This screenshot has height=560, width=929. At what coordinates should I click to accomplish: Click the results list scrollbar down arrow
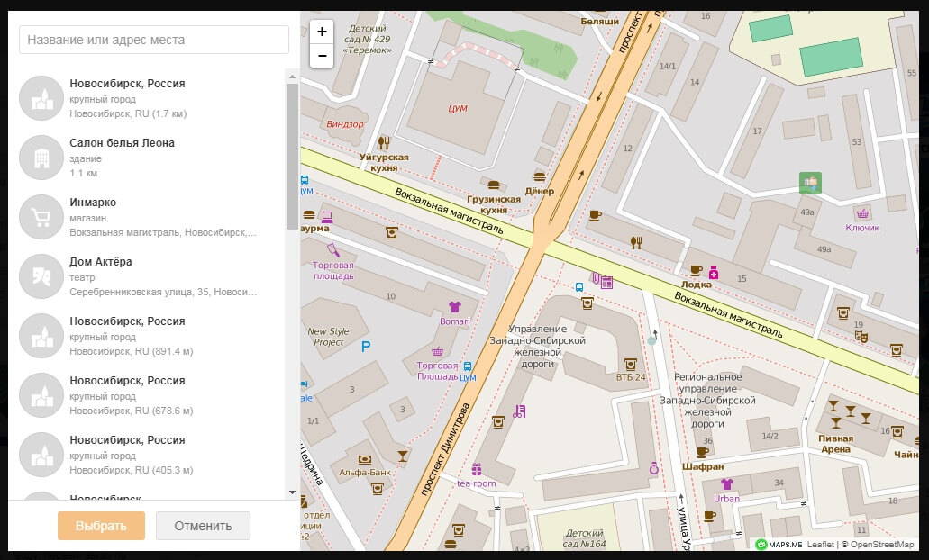(292, 492)
